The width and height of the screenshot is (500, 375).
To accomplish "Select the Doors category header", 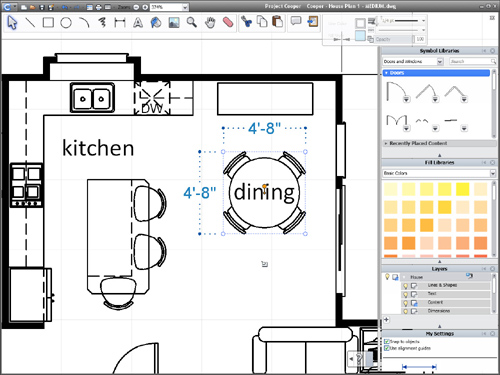I will 436,73.
